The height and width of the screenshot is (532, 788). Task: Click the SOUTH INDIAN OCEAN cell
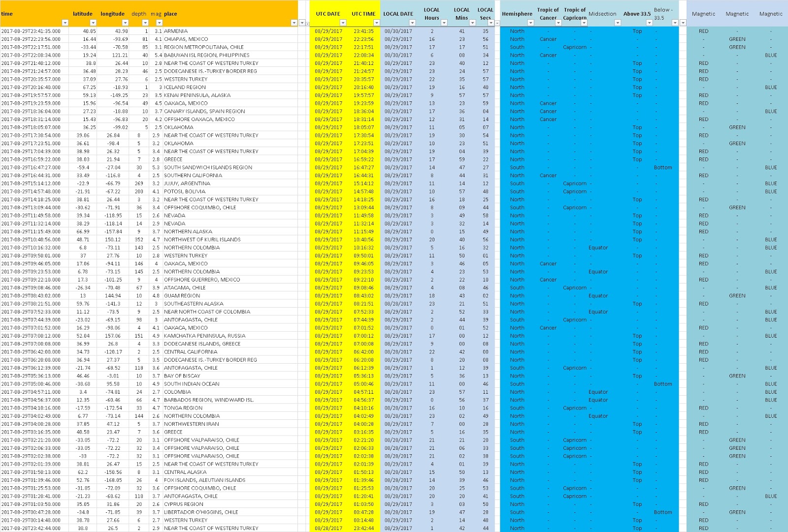point(230,384)
